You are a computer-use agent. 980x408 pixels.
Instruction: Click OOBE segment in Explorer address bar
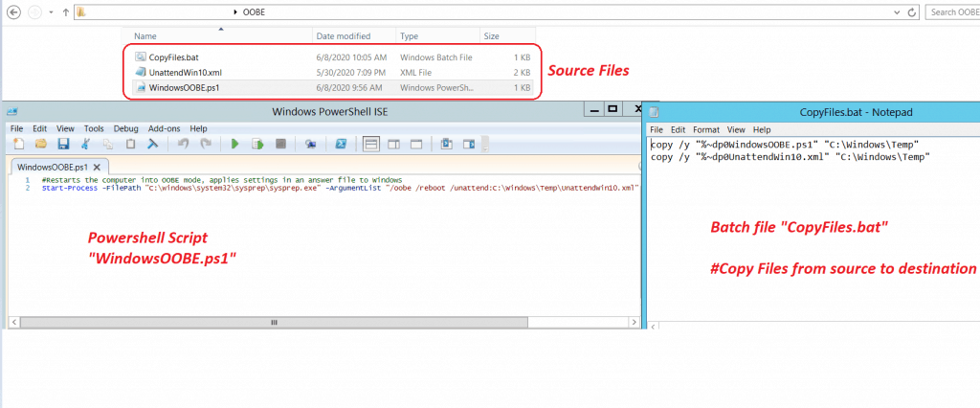253,11
